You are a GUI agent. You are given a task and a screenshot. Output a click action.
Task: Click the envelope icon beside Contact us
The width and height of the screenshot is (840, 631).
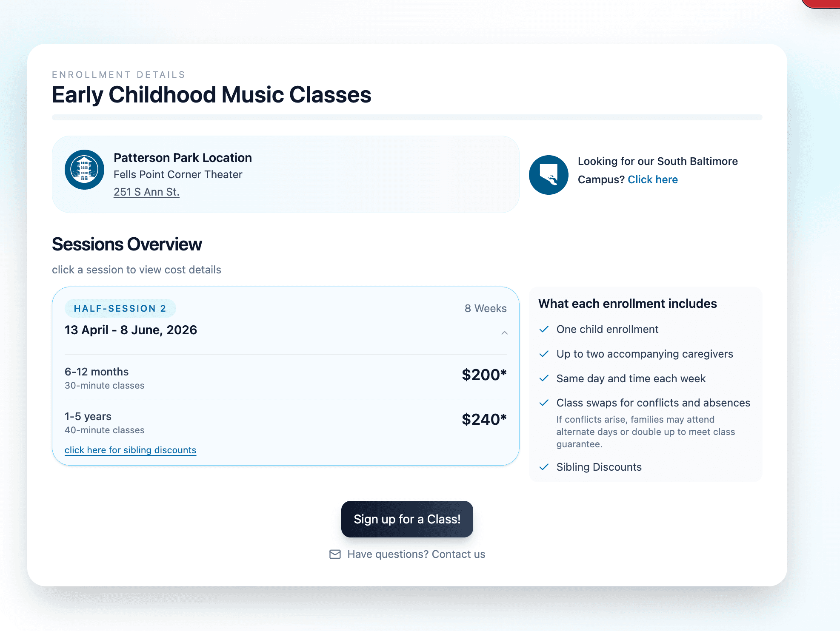click(334, 554)
